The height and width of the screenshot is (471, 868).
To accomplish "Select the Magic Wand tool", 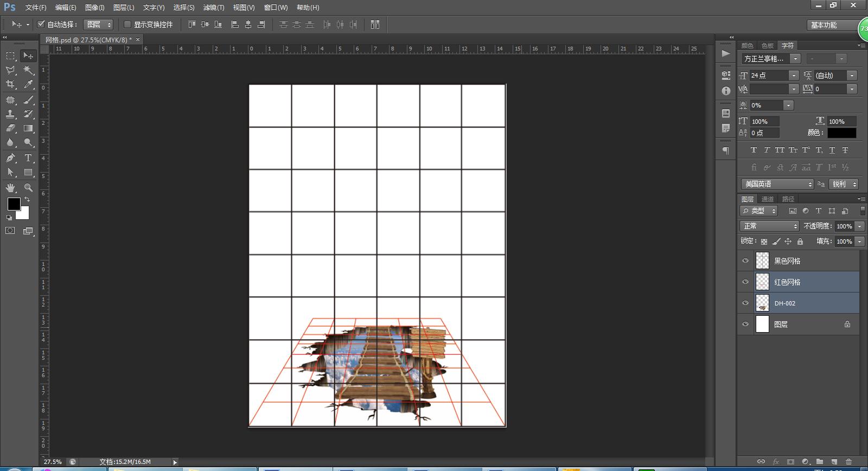I will (x=28, y=70).
